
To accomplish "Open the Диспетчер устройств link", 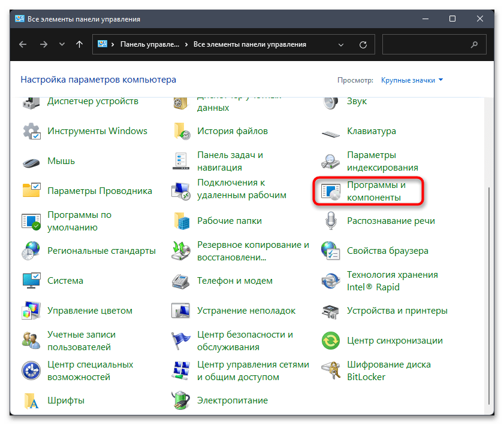I will point(93,101).
